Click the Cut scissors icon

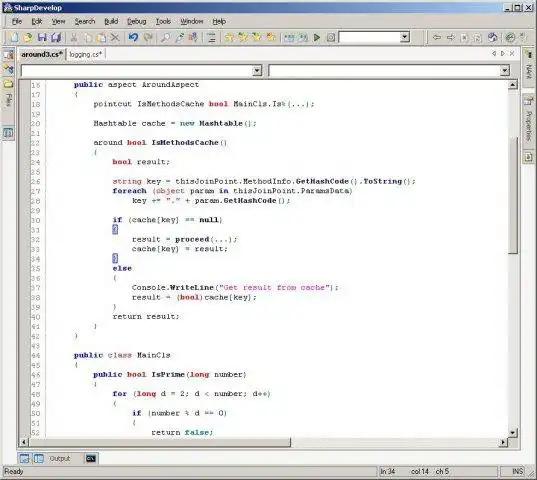click(x=74, y=37)
